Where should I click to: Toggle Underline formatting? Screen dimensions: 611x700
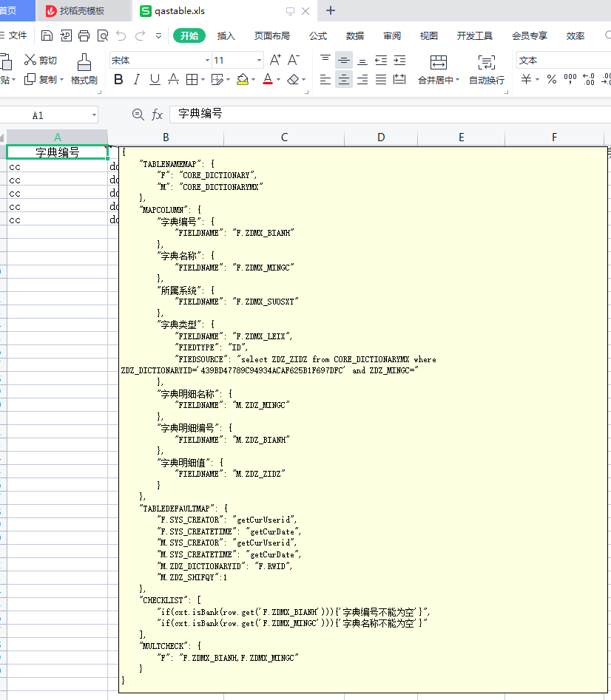click(x=155, y=80)
